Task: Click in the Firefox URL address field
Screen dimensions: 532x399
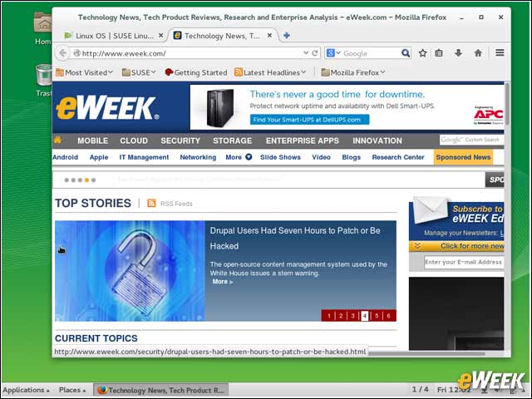Action: click(x=192, y=53)
